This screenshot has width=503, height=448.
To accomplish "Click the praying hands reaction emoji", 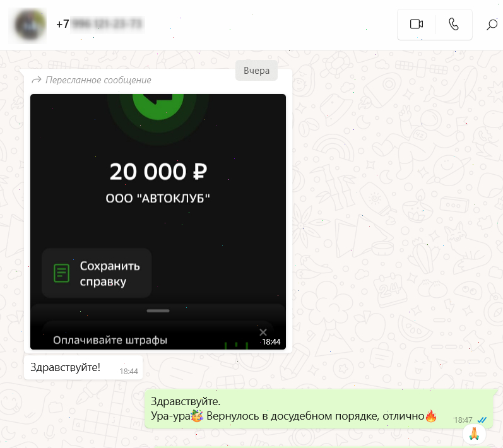I will (x=474, y=433).
